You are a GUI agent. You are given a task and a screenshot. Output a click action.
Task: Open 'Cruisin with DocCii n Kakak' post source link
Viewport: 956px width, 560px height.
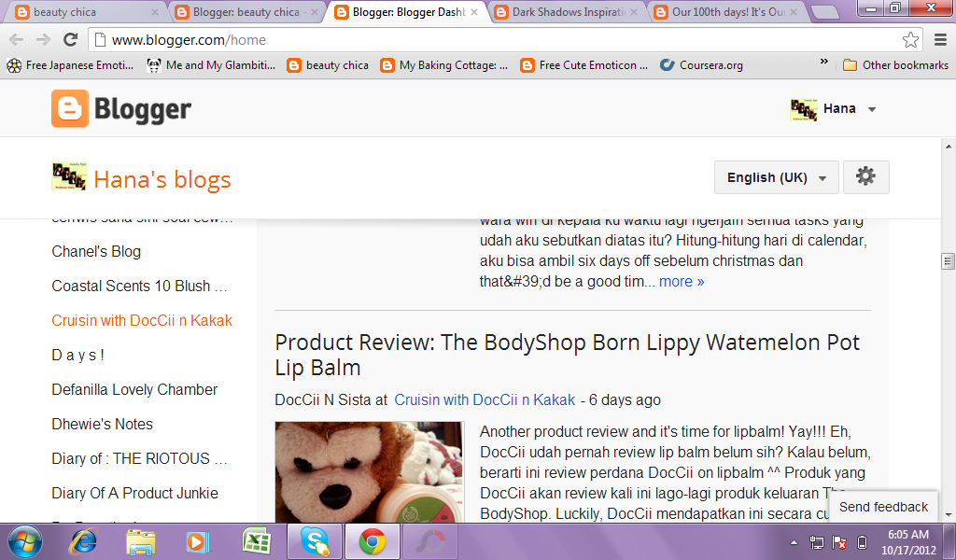click(485, 399)
